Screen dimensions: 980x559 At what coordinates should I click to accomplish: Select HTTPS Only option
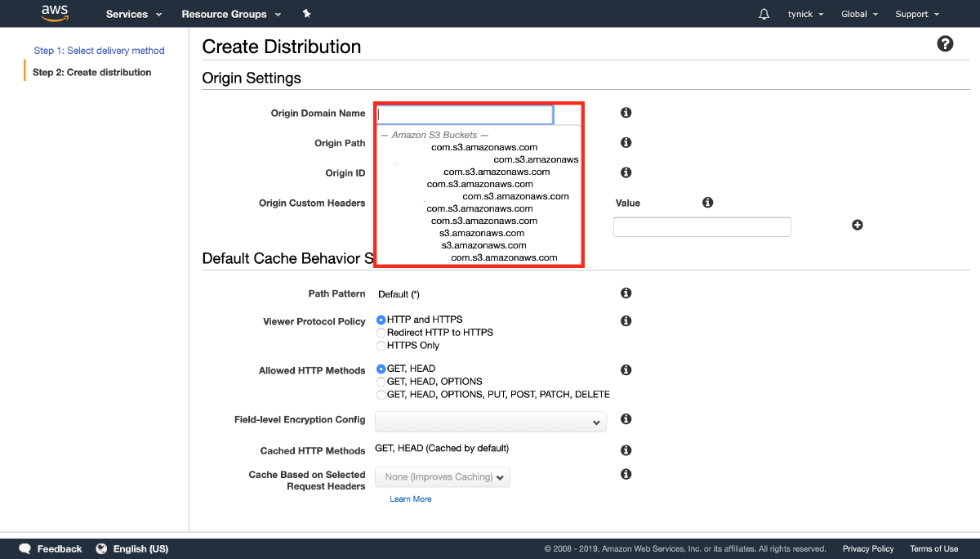coord(381,346)
